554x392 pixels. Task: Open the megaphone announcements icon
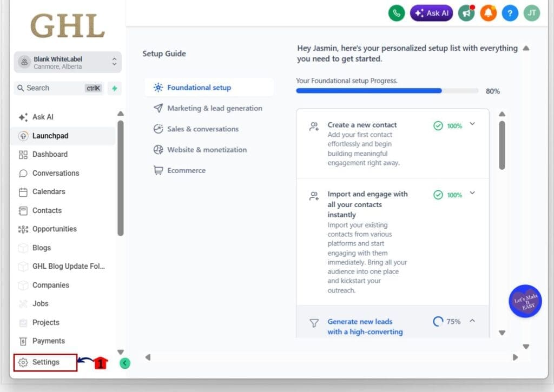point(466,13)
